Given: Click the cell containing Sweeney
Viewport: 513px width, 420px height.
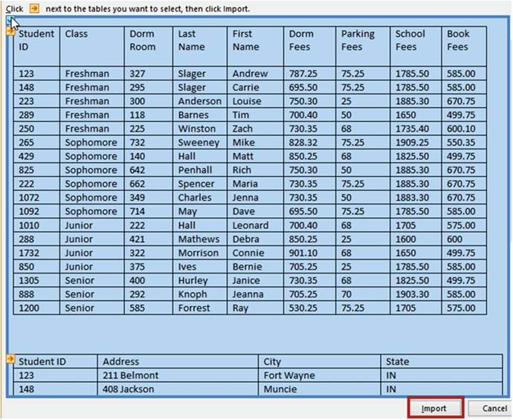Looking at the screenshot, I should pos(199,143).
